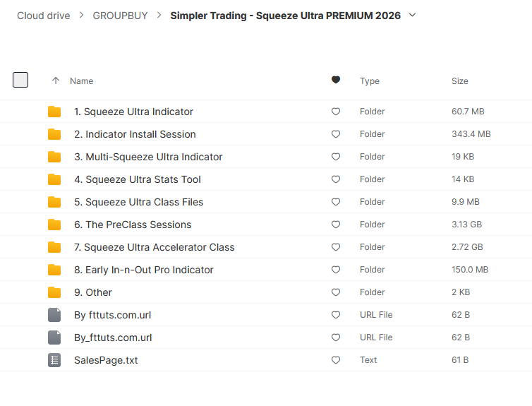Click the folder icon for The PreClass Sessions
This screenshot has width=532, height=406.
pyautogui.click(x=54, y=225)
